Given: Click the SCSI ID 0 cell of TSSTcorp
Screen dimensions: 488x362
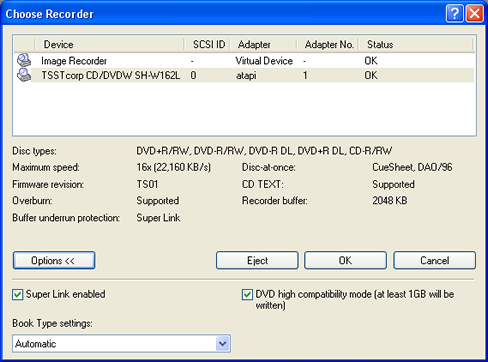Looking at the screenshot, I should [193, 75].
